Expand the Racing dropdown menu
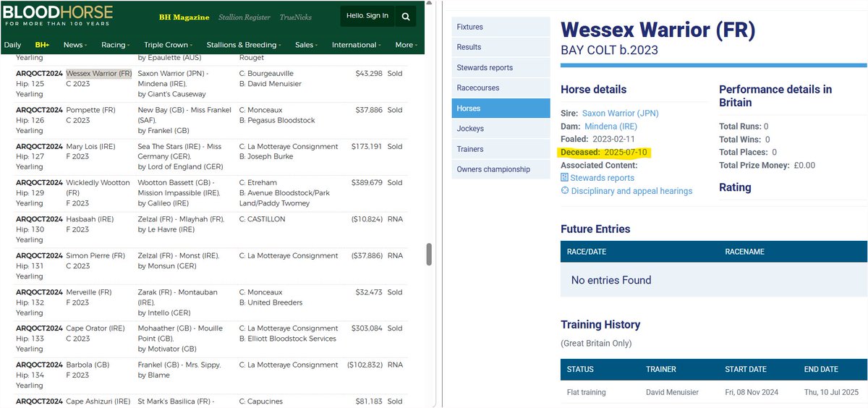 tap(116, 45)
